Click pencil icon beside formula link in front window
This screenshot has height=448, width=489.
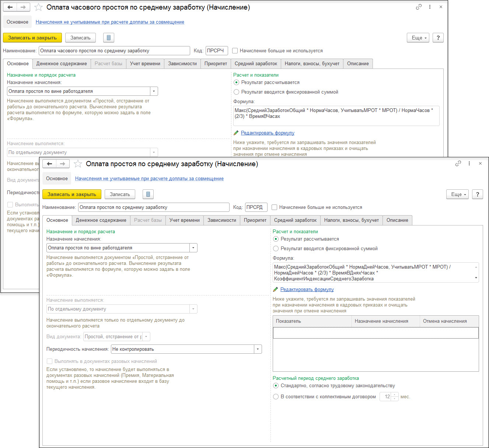click(x=276, y=290)
